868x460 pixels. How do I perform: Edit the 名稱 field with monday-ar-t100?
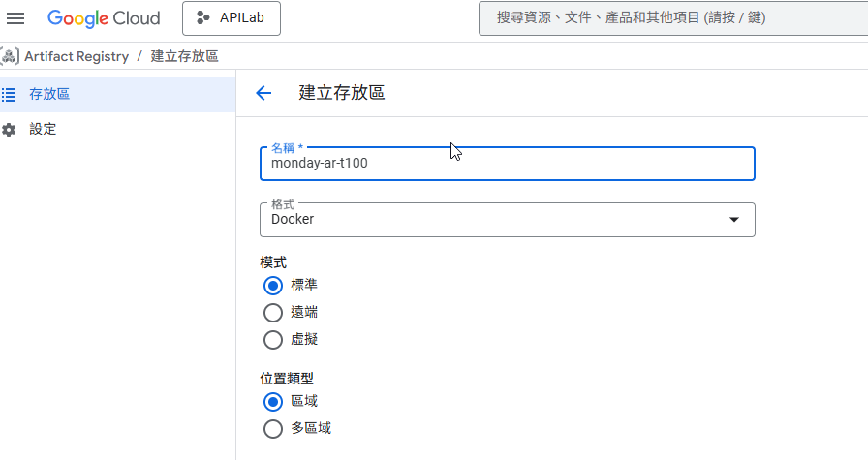(x=507, y=164)
